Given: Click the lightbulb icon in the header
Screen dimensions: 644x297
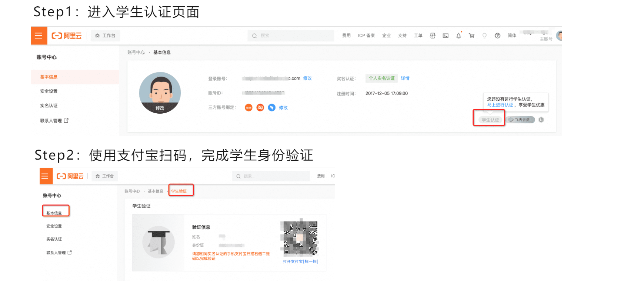Looking at the screenshot, I should pos(484,36).
